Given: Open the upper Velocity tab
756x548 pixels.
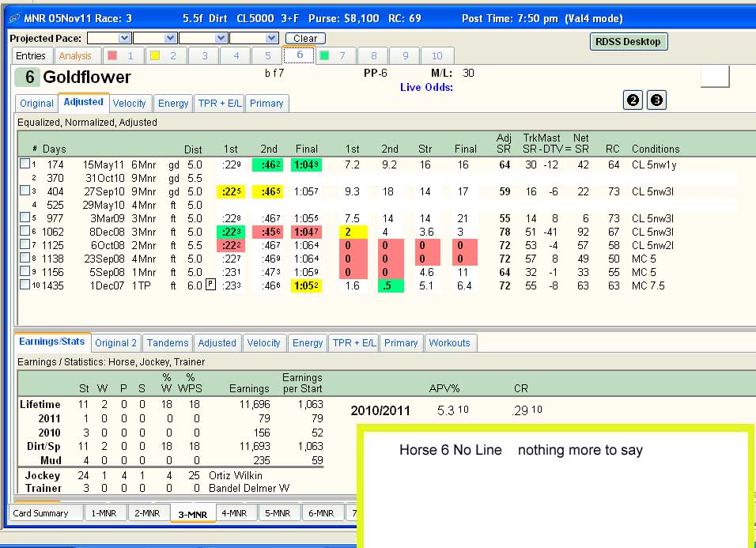Looking at the screenshot, I should 129,103.
